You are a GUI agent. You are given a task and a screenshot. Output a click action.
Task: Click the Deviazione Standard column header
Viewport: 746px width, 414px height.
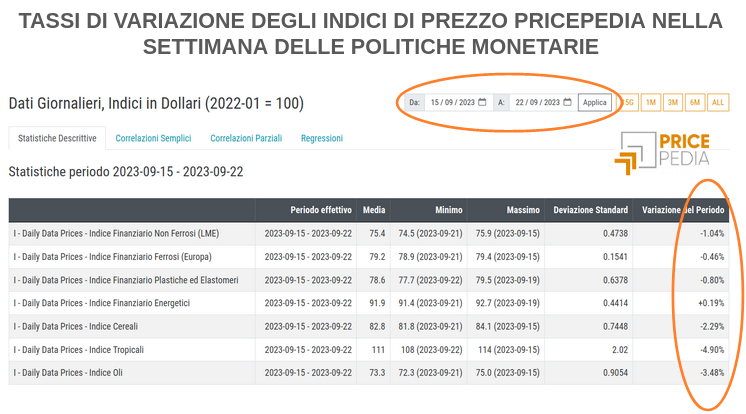(590, 210)
